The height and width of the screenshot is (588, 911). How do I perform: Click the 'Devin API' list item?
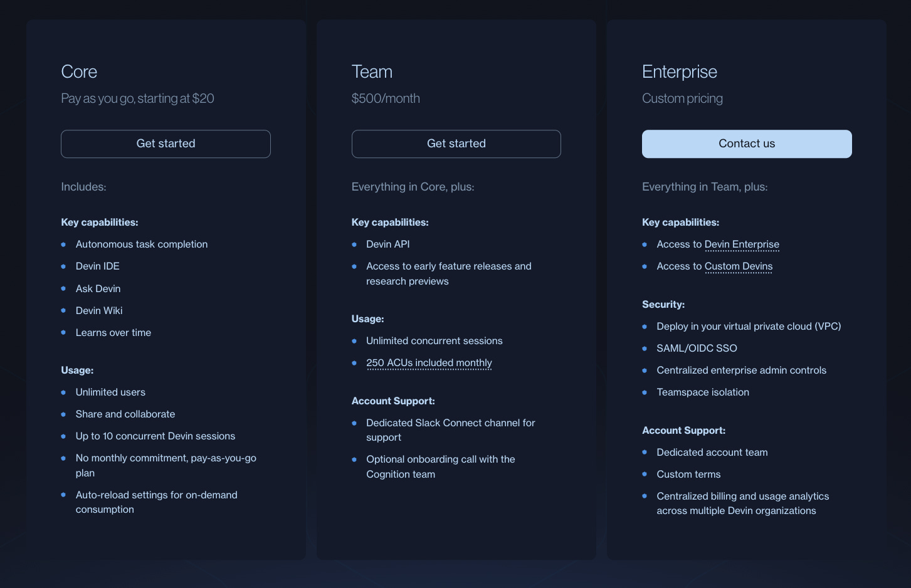(x=387, y=244)
